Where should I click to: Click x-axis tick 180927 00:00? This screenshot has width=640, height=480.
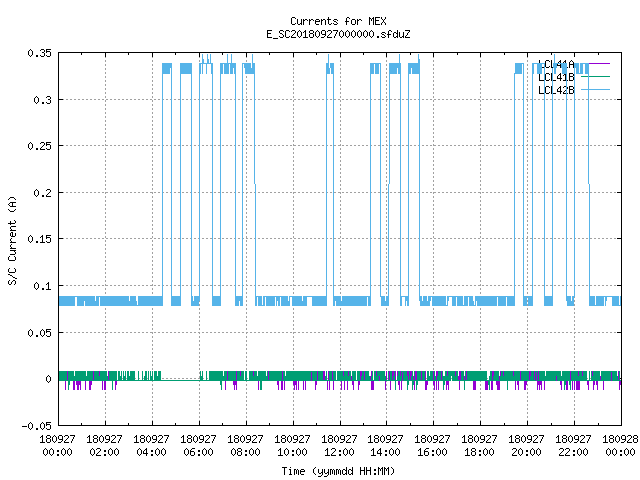pos(57,446)
